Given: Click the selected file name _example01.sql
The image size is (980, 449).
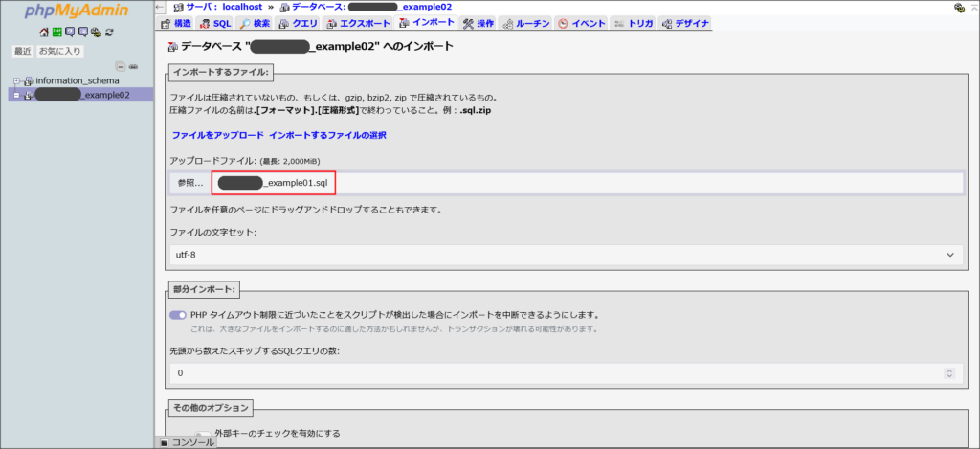Looking at the screenshot, I should [x=274, y=183].
